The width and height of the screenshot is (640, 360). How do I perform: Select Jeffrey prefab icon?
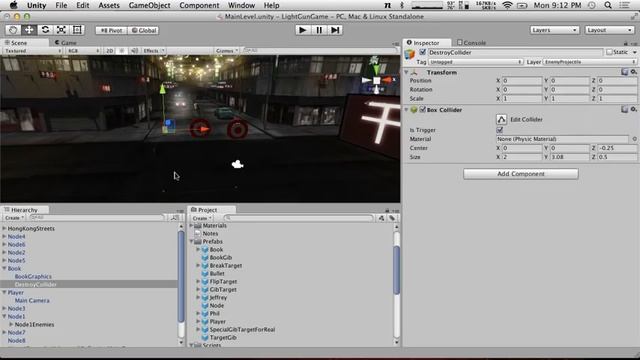205,298
